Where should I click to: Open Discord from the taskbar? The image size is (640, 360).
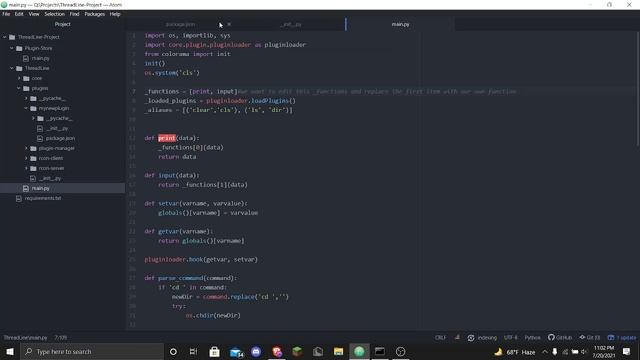pos(256,351)
